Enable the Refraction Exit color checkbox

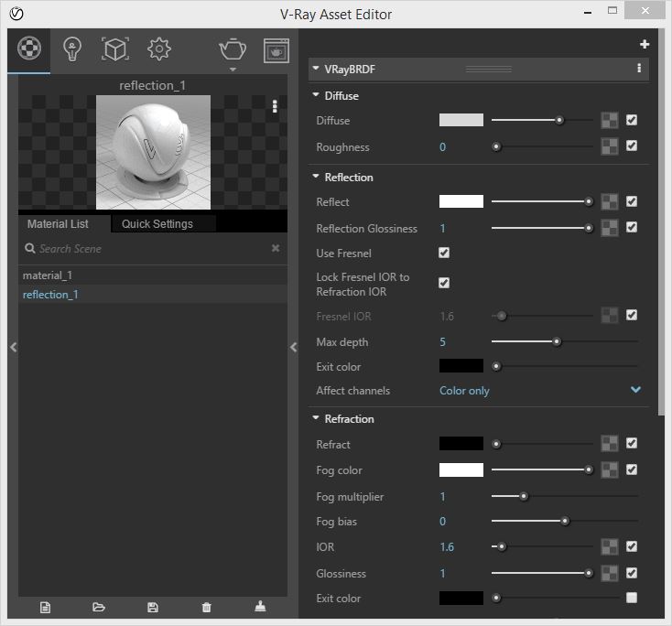tap(632, 598)
